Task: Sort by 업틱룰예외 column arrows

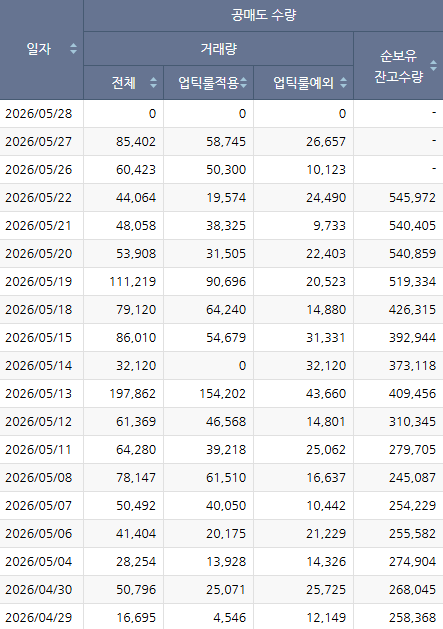Action: pos(343,83)
